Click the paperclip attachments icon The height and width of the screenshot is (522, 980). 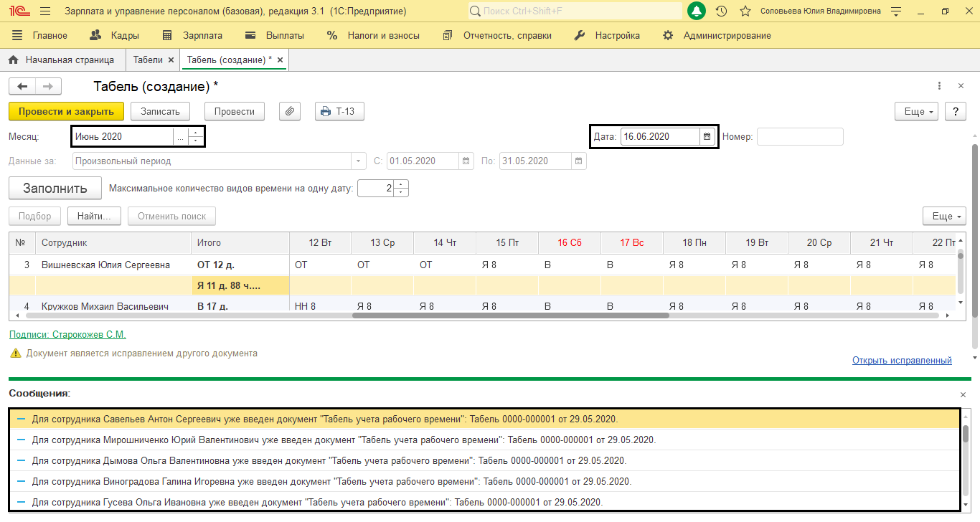(x=290, y=111)
